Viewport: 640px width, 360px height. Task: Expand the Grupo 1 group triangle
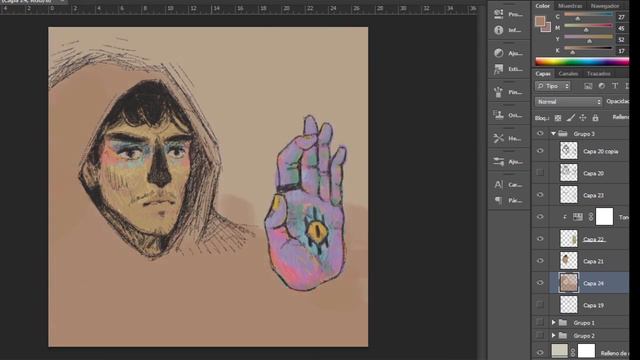point(554,322)
